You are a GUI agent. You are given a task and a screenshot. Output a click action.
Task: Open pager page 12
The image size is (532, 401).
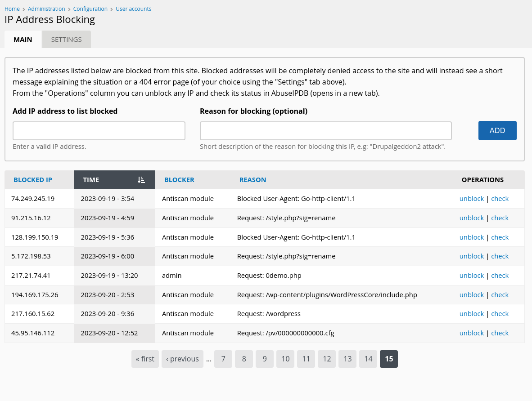(327, 359)
